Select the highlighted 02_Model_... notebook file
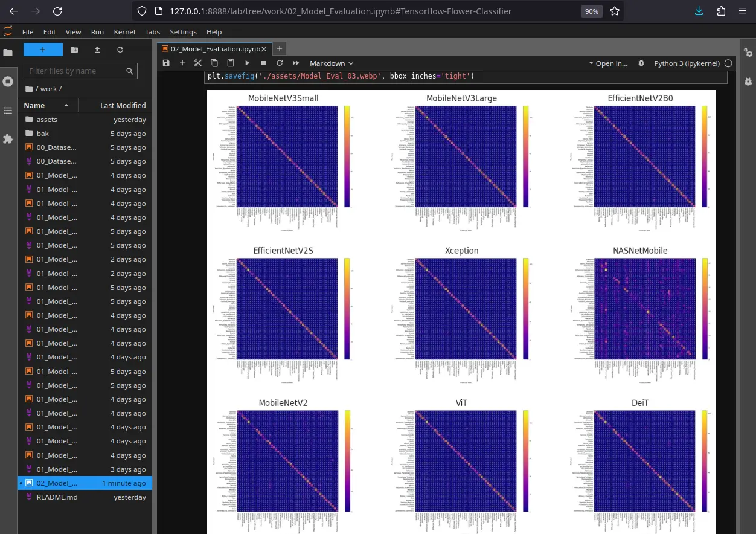The width and height of the screenshot is (756, 534). point(85,483)
